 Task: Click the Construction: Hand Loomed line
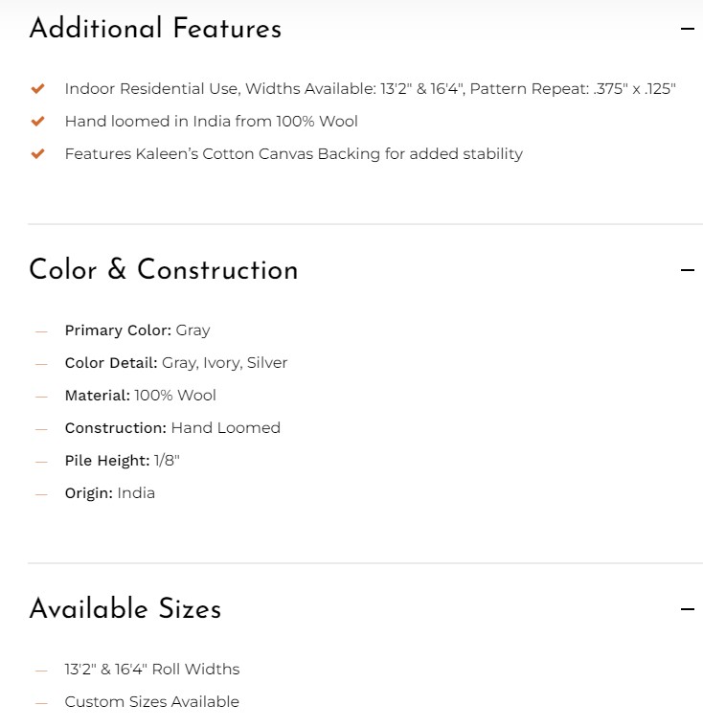click(172, 428)
